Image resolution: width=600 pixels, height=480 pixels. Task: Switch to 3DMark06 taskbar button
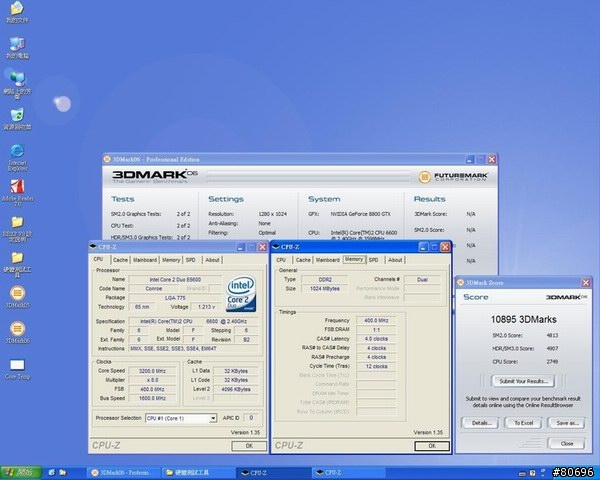[x=122, y=473]
